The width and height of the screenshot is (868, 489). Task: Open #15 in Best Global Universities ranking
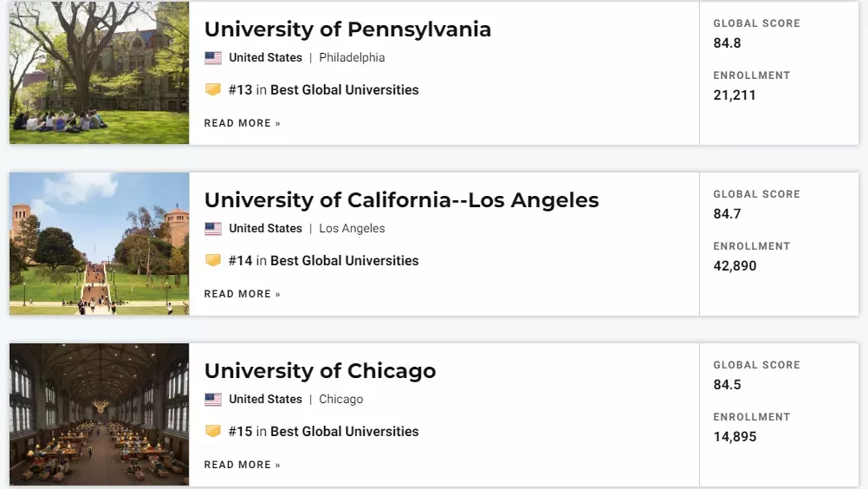point(323,432)
